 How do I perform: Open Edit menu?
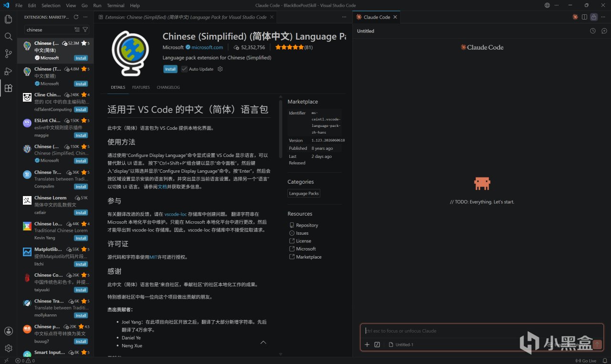click(32, 5)
